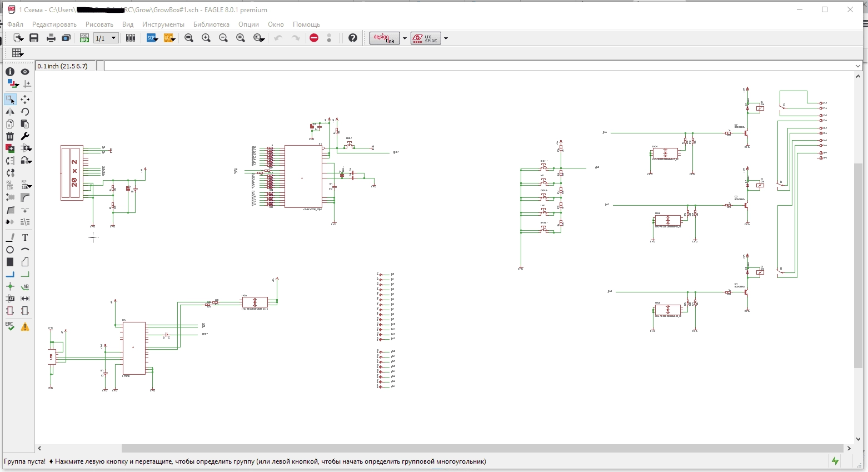
Task: Open the Файл menu
Action: 15,24
